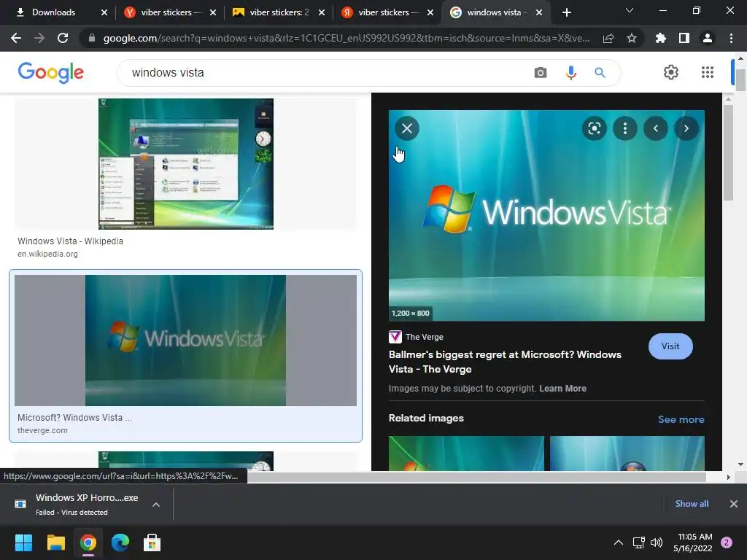The height and width of the screenshot is (560, 747).
Task: Open the volume speaker tray icon
Action: tap(656, 542)
